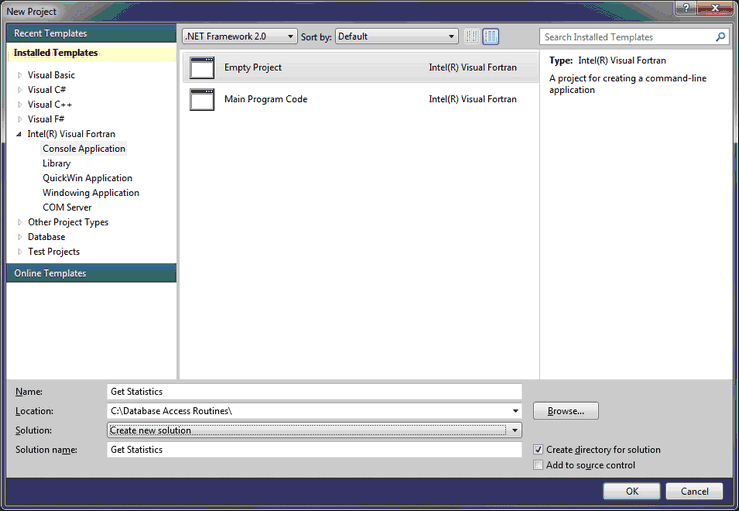The height and width of the screenshot is (511, 739).
Task: Toggle Create directory for solution checkbox
Action: (538, 450)
